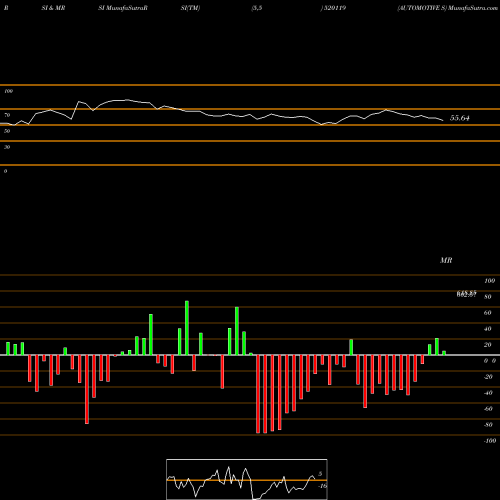The image size is (500, 500).
Task: Click the MR axis label -40
Action: tap(488, 393)
